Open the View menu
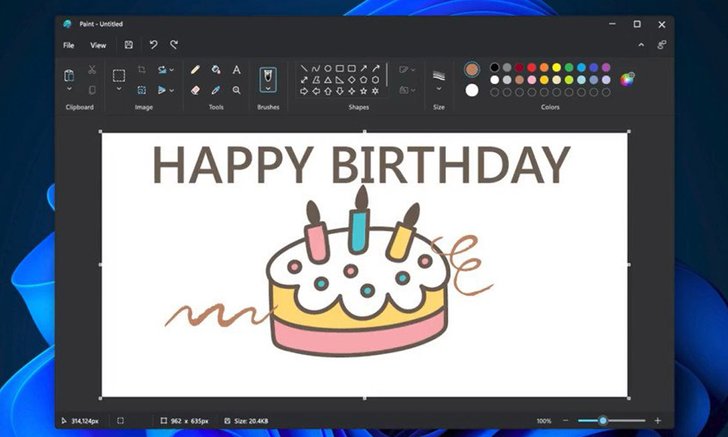The image size is (728, 437). pyautogui.click(x=98, y=45)
